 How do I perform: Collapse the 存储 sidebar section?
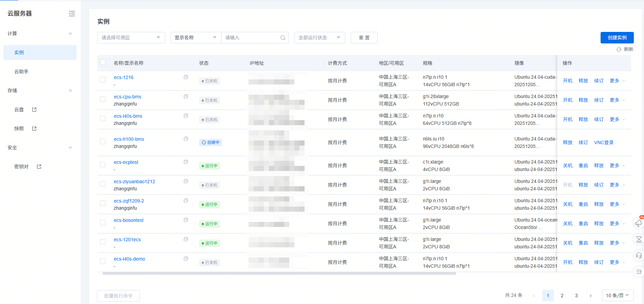tap(70, 91)
